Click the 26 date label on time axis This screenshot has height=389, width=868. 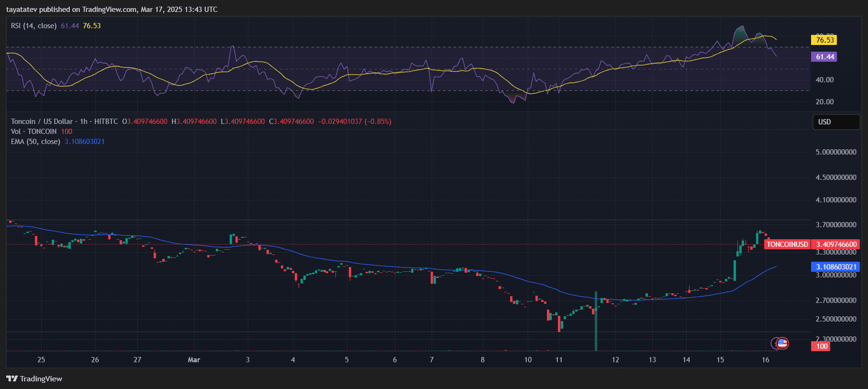tap(95, 360)
